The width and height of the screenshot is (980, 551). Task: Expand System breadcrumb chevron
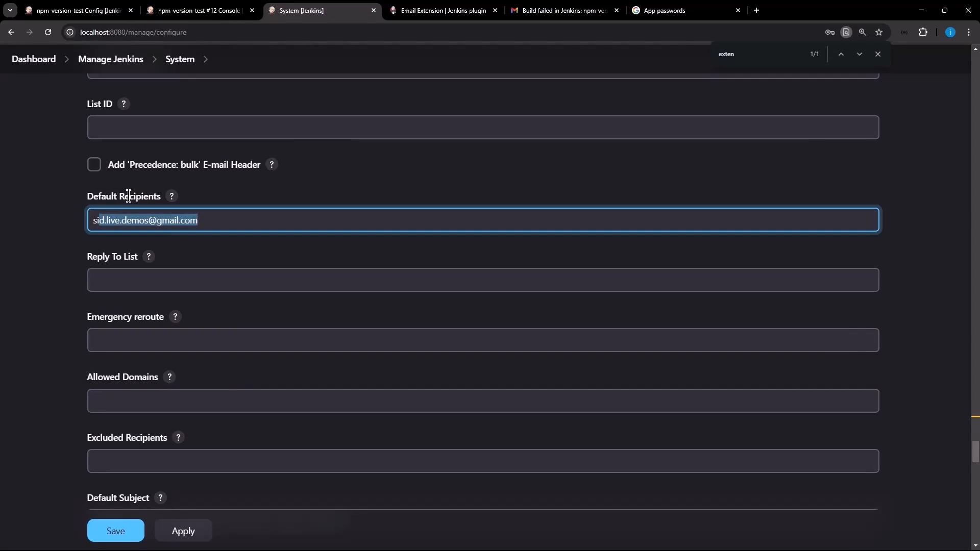click(x=206, y=59)
